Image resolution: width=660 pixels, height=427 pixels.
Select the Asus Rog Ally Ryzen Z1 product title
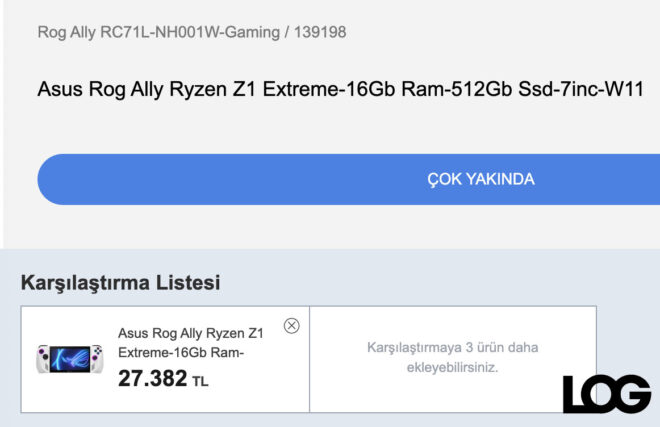(339, 89)
